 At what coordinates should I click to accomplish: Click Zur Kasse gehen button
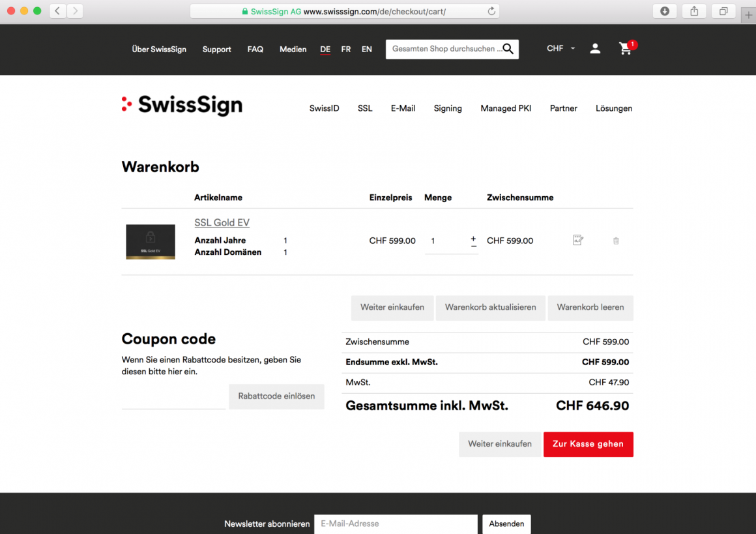(x=589, y=444)
